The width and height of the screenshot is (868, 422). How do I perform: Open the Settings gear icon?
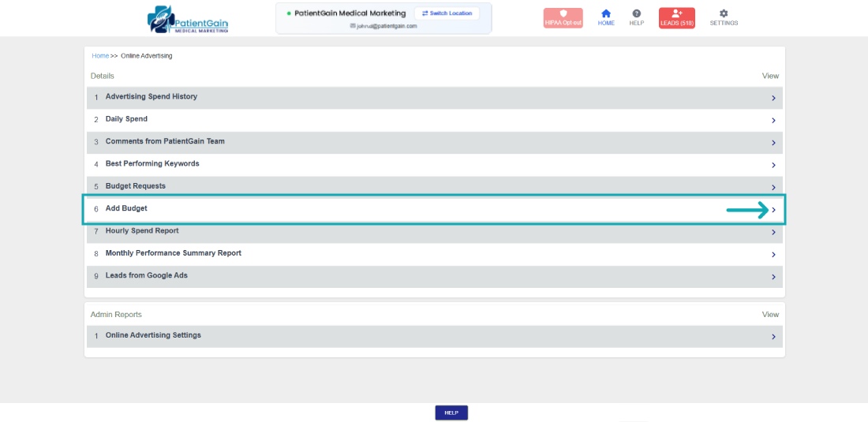point(724,13)
